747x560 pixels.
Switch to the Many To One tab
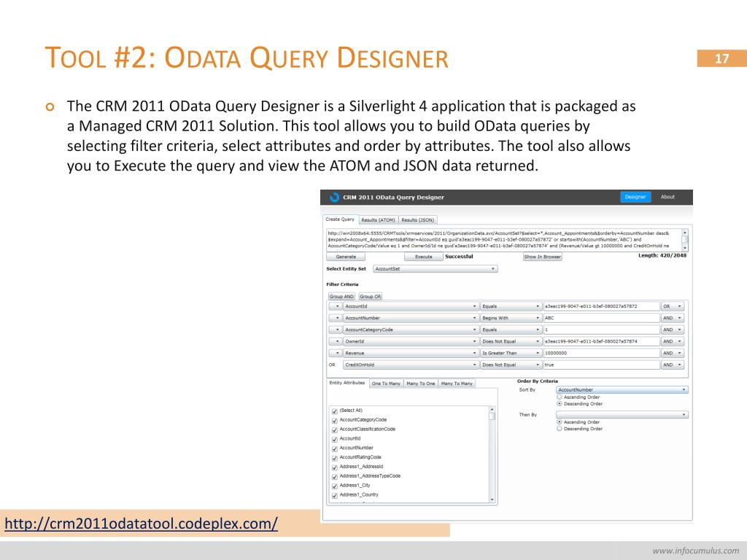(x=421, y=384)
